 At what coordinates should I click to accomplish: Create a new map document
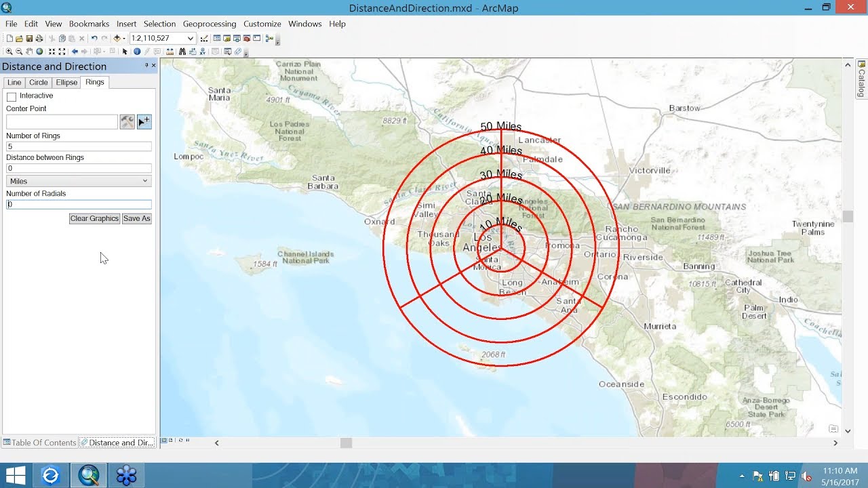(9, 39)
